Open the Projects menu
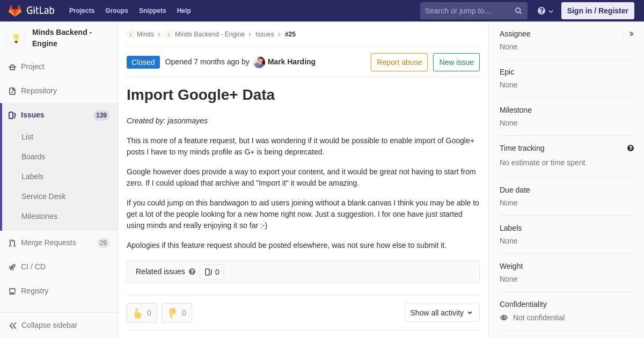Image resolution: width=644 pixels, height=338 pixels. click(x=82, y=11)
